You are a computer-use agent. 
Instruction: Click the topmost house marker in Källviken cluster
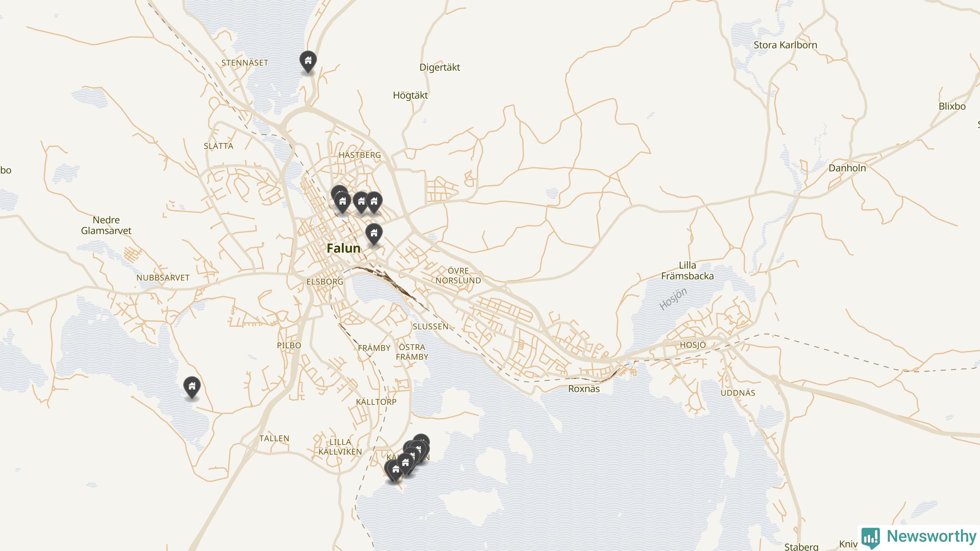421,440
